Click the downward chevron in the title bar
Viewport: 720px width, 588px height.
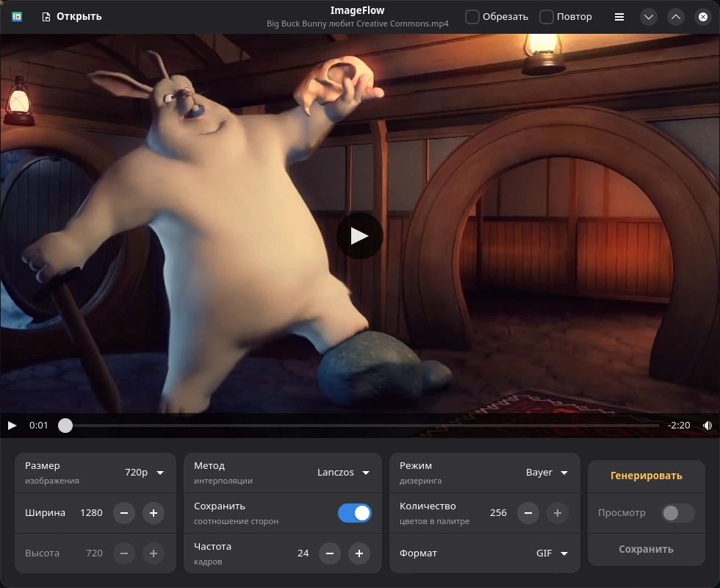(649, 16)
